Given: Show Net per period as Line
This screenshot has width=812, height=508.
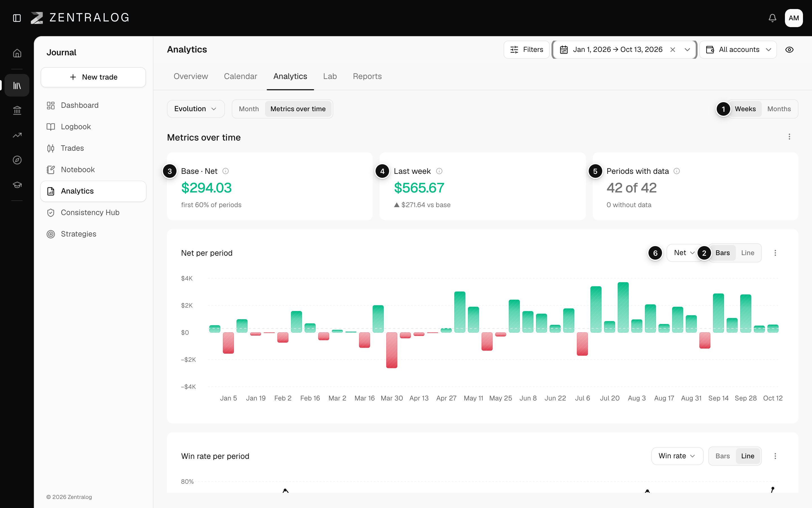Looking at the screenshot, I should pyautogui.click(x=748, y=253).
